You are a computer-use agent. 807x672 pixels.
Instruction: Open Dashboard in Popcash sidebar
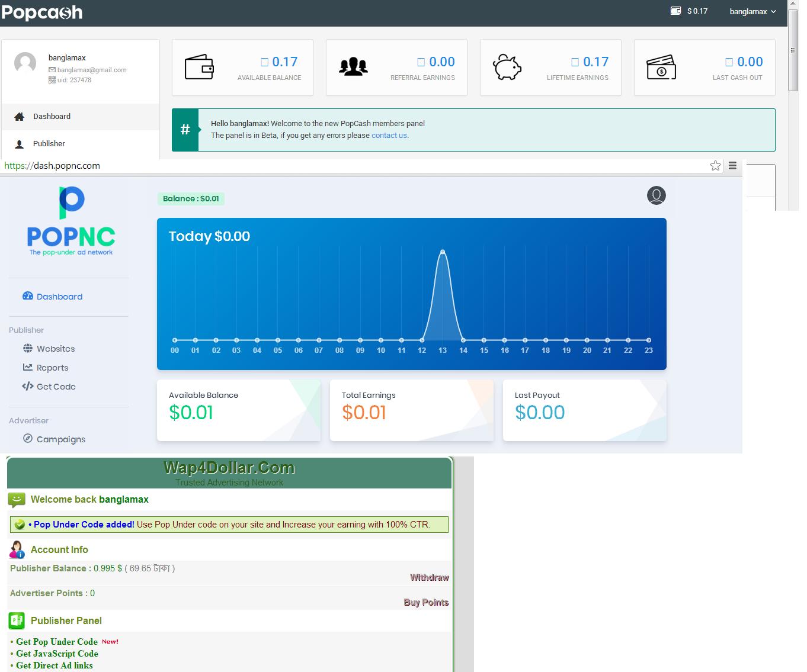coord(52,117)
